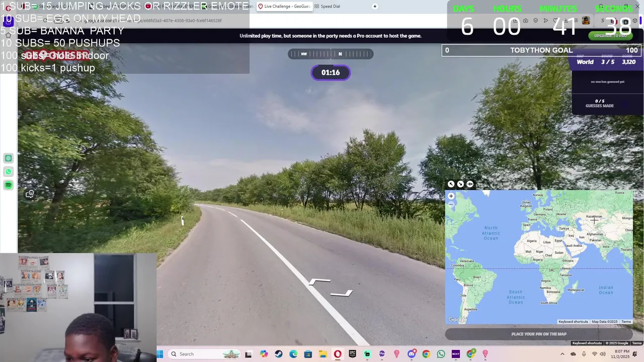Open the bottom-right Street View Terms link
The height and width of the screenshot is (362, 644).
(637, 343)
